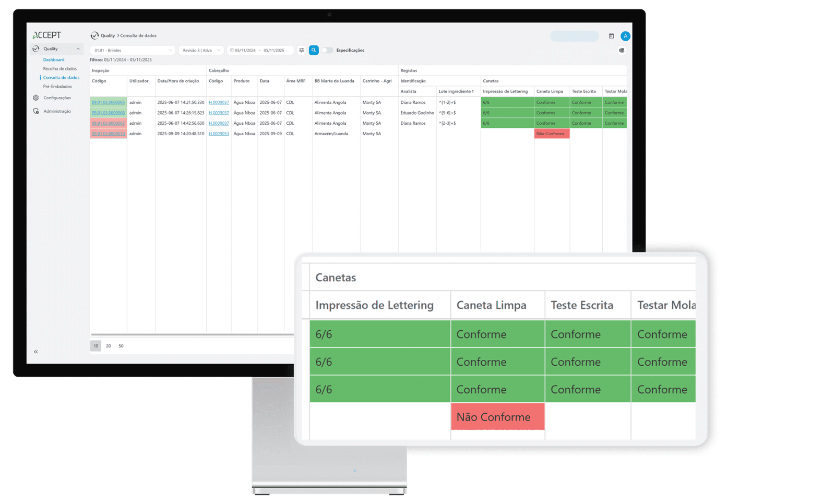
Task: Follow the H.0009053 header code link
Action: pyautogui.click(x=218, y=134)
